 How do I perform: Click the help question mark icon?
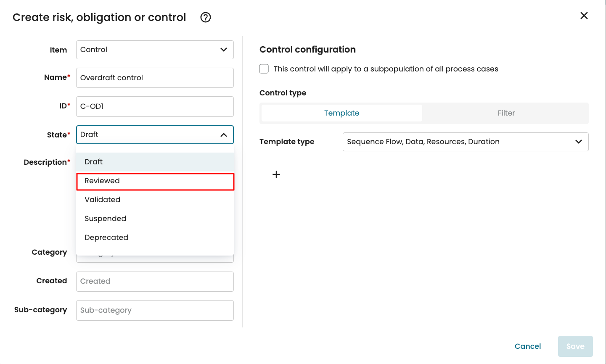pyautogui.click(x=206, y=17)
